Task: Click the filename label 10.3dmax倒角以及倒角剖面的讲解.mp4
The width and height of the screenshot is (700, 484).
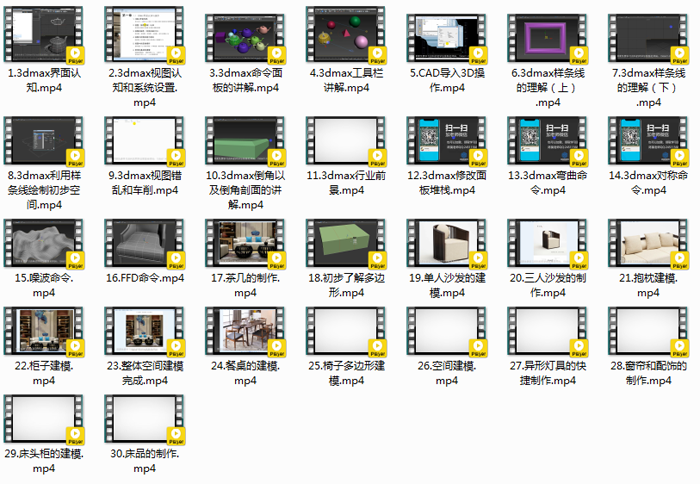Action: (x=245, y=189)
